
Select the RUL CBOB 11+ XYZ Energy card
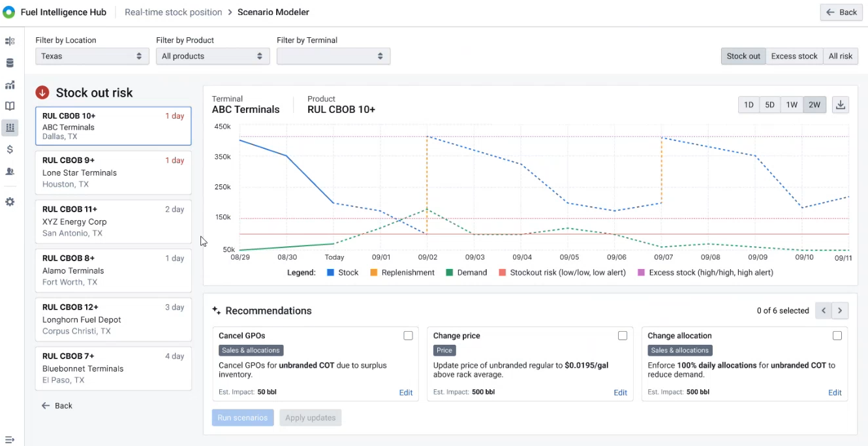coord(113,221)
